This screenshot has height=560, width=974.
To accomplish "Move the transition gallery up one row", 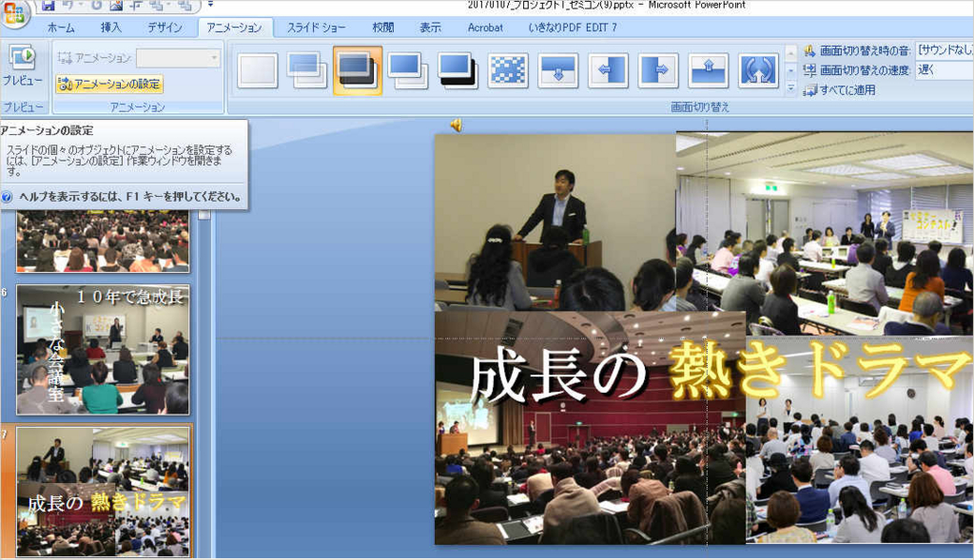I will 790,53.
